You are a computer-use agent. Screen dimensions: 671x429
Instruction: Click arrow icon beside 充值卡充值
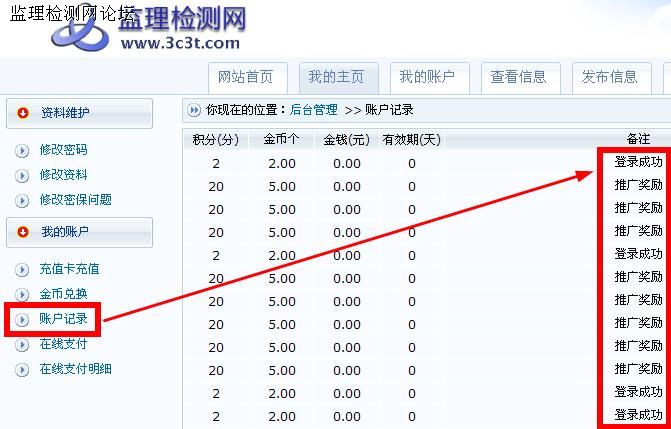(22, 270)
